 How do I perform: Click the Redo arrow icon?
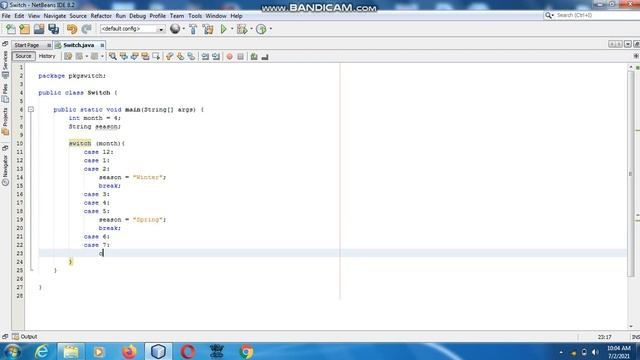tap(86, 29)
